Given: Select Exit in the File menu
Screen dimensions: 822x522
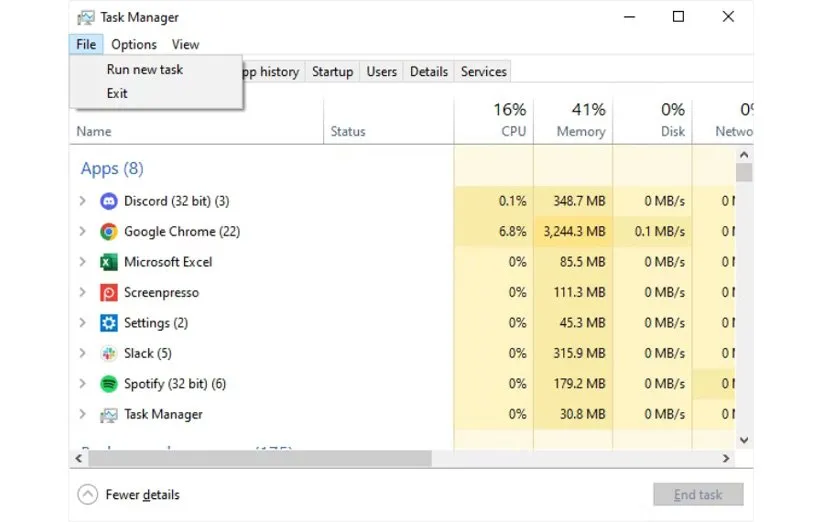Looking at the screenshot, I should [117, 93].
